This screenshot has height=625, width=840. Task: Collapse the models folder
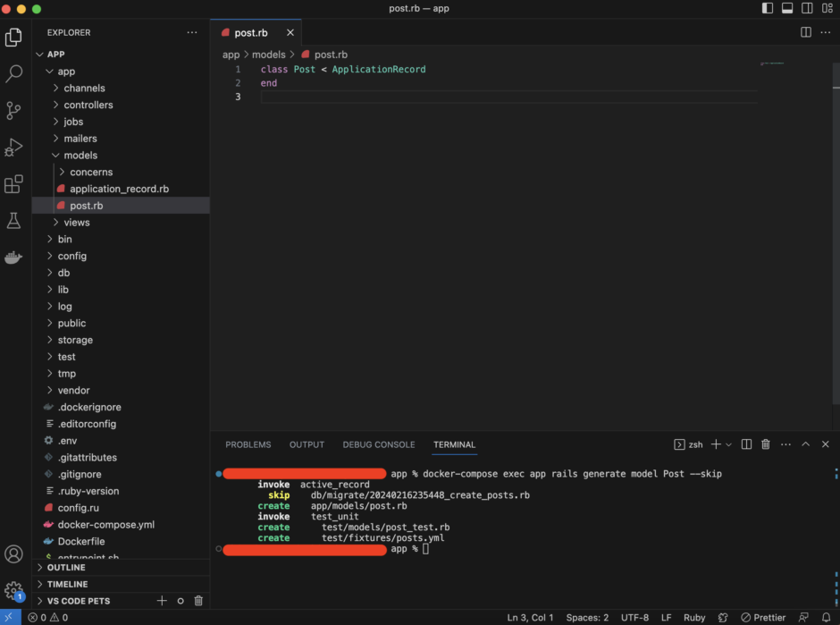[80, 155]
